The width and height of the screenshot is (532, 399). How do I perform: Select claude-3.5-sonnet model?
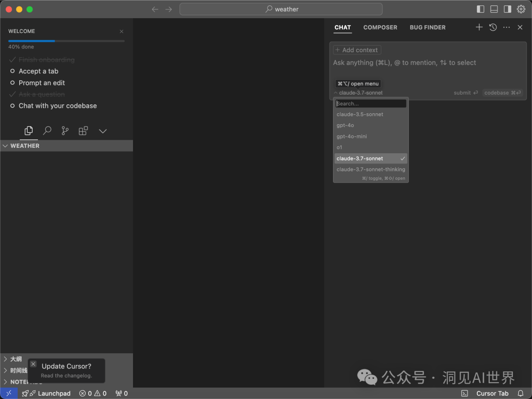click(x=371, y=114)
